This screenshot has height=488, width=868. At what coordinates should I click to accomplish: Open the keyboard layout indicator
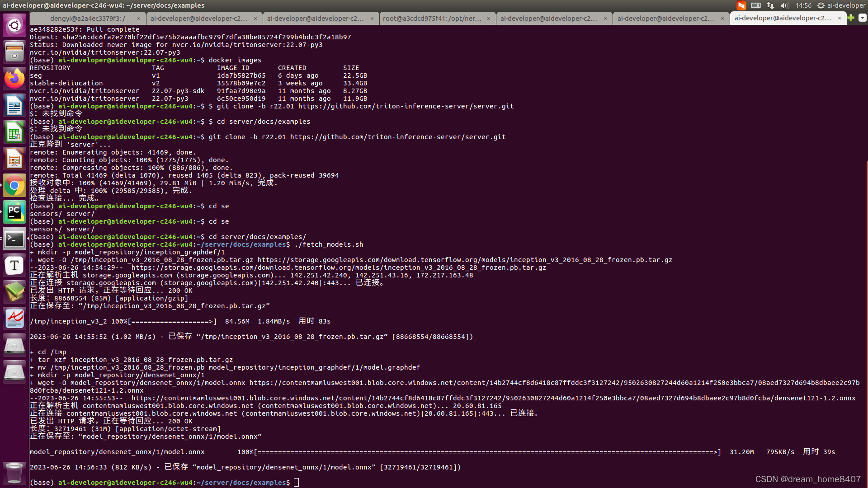point(756,5)
